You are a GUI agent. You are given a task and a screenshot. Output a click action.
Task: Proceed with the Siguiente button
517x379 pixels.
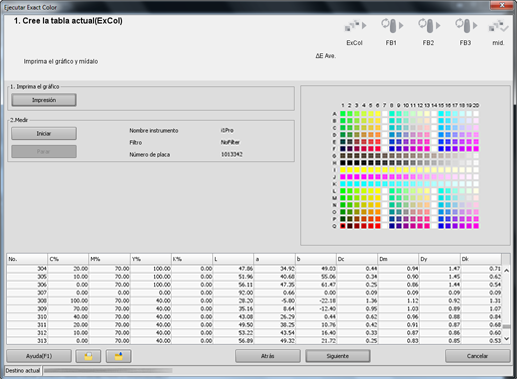click(338, 356)
